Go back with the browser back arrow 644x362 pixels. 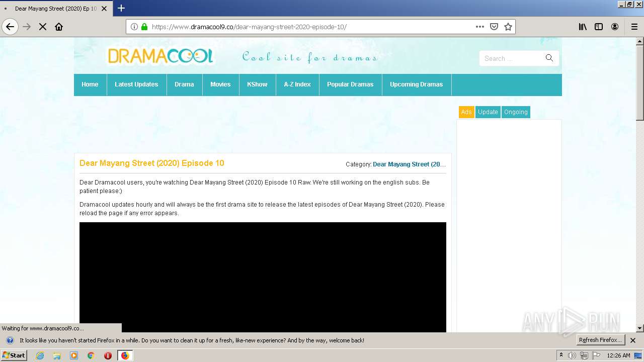tap(10, 27)
